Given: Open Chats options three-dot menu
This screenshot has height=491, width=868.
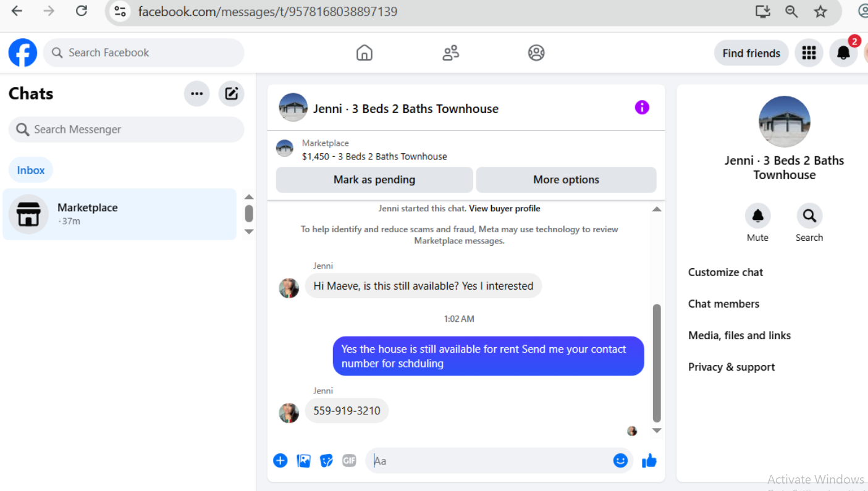Looking at the screenshot, I should pos(197,94).
